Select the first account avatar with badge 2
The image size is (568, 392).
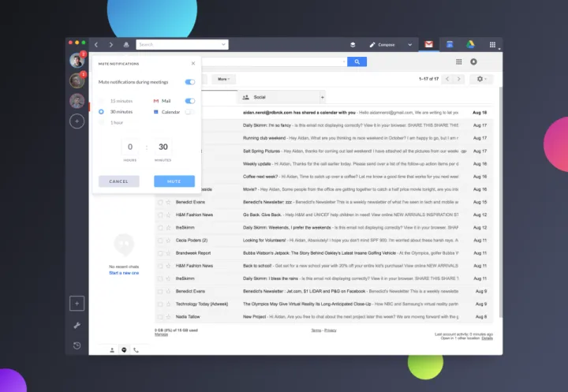(x=77, y=60)
